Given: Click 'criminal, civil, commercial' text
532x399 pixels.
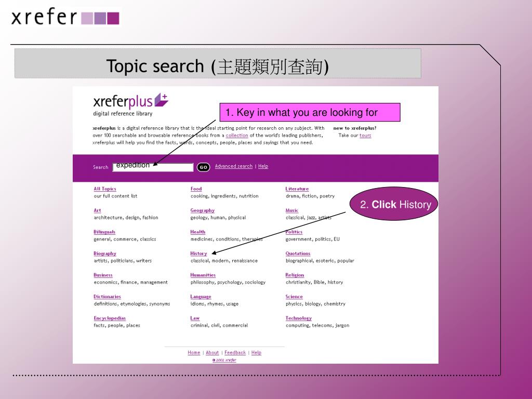Looking at the screenshot, I should click(x=219, y=325).
